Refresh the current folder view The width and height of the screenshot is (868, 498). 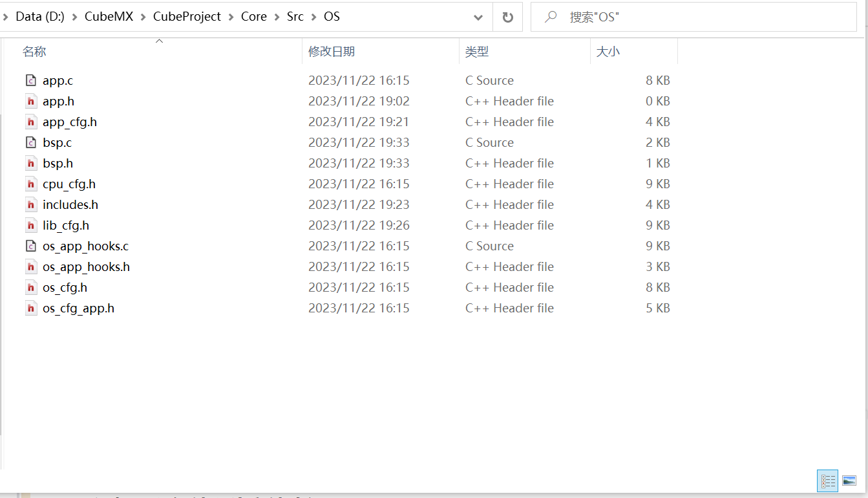click(507, 17)
